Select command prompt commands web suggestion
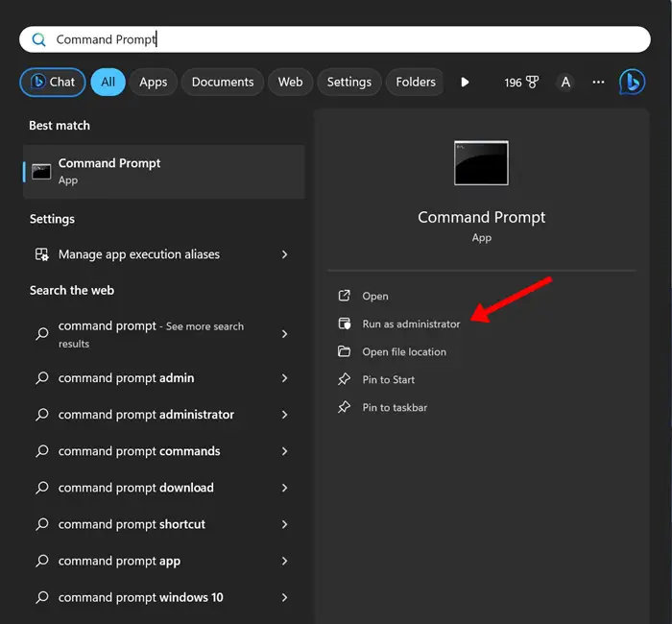Image resolution: width=672 pixels, height=624 pixels. [139, 451]
